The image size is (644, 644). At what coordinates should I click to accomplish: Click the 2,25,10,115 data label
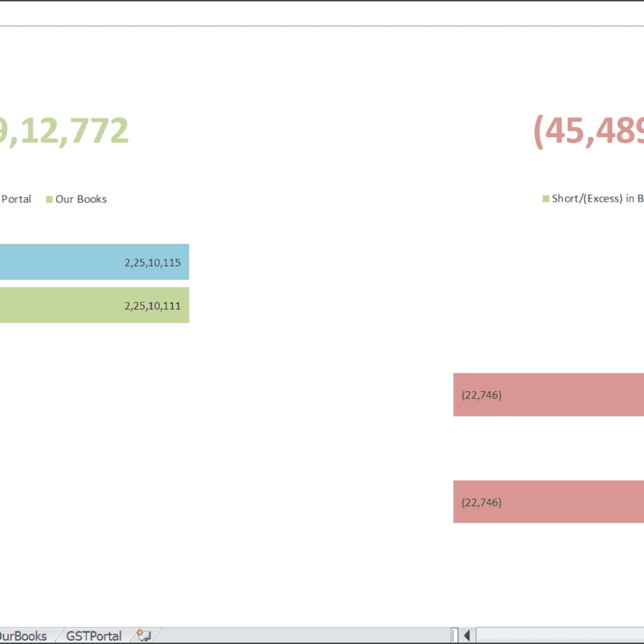152,262
